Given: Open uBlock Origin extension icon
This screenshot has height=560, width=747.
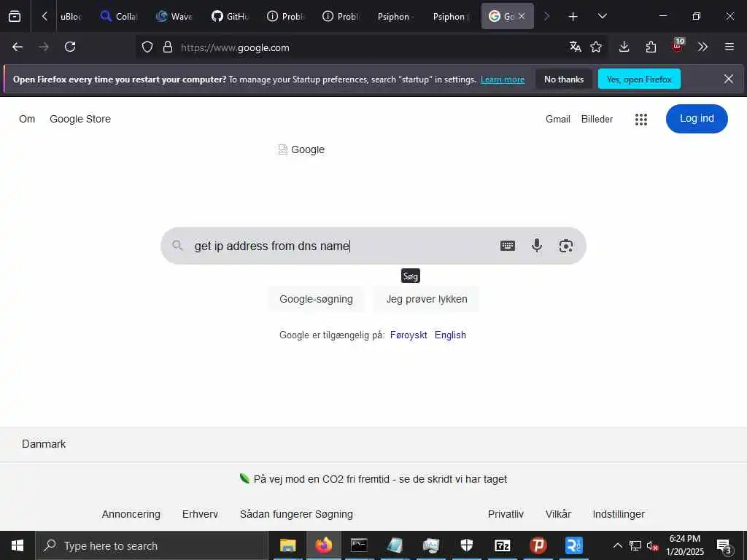Looking at the screenshot, I should pos(677,46).
